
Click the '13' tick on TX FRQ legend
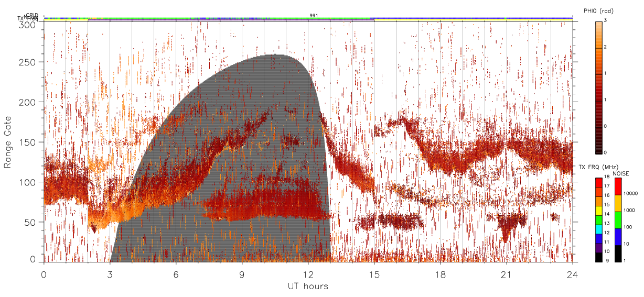[607, 223]
